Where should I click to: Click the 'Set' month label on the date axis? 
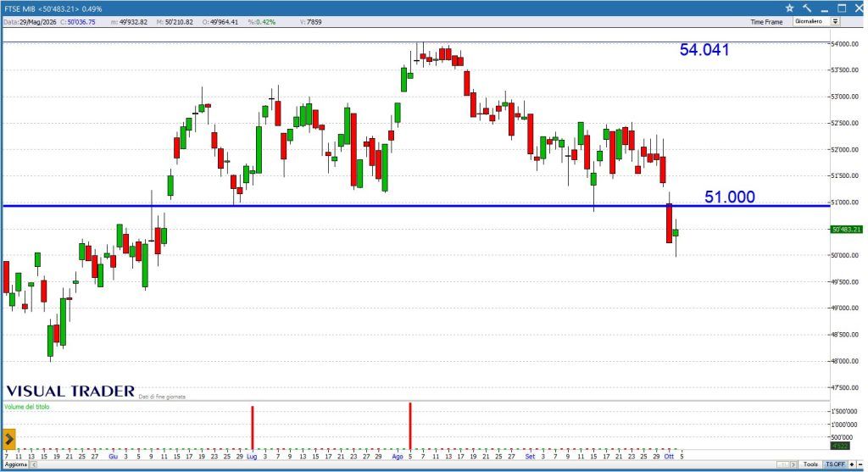click(530, 457)
